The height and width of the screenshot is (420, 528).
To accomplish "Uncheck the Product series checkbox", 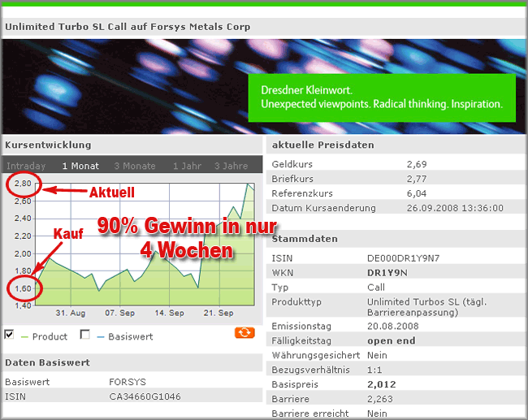I will 9,335.
